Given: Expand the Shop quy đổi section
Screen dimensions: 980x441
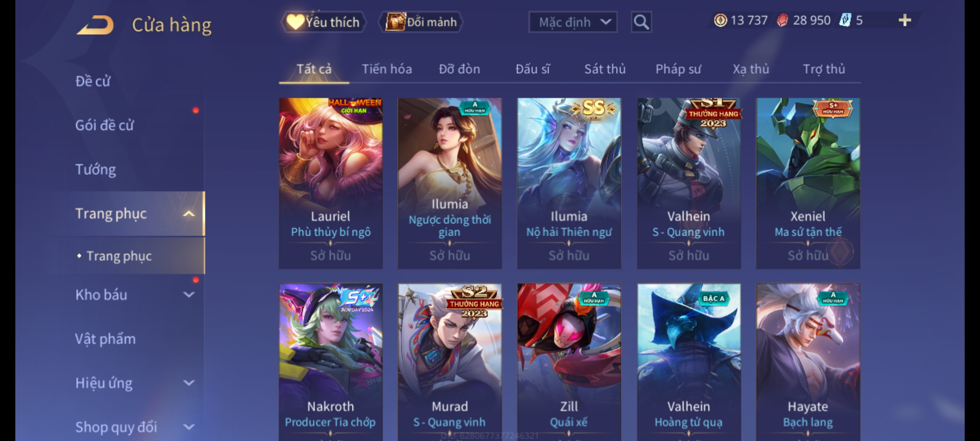Looking at the screenshot, I should pyautogui.click(x=189, y=427).
